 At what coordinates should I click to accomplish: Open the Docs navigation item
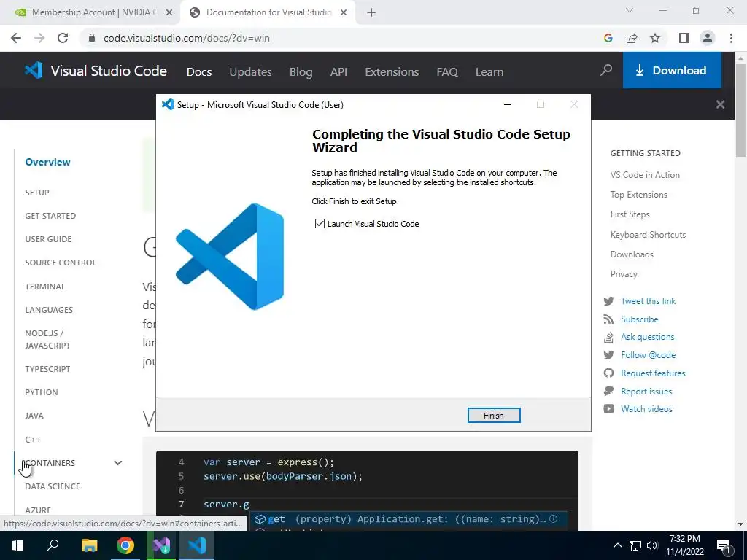(199, 72)
